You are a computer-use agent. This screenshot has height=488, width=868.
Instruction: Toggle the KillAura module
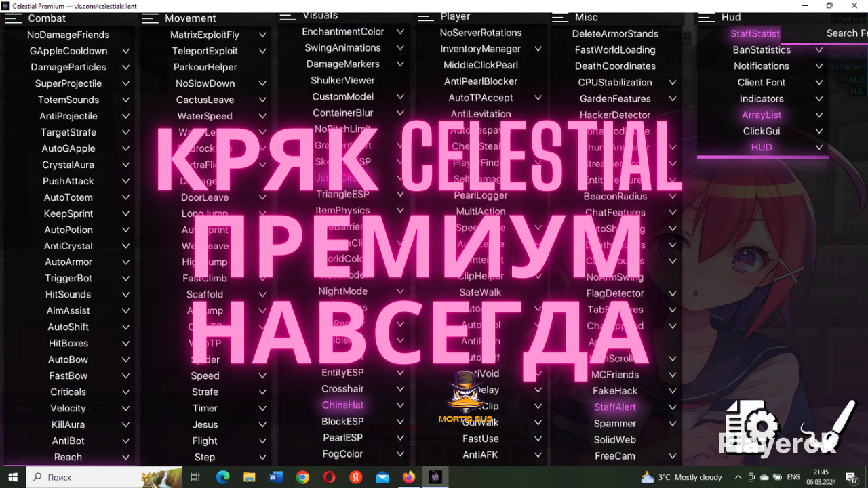(x=68, y=424)
